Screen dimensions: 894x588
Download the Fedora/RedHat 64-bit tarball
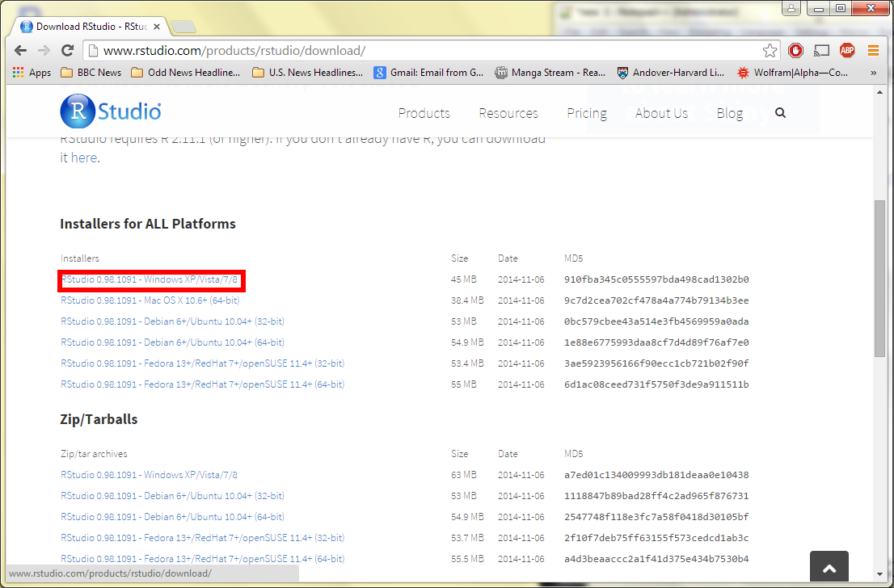pyautogui.click(x=202, y=559)
